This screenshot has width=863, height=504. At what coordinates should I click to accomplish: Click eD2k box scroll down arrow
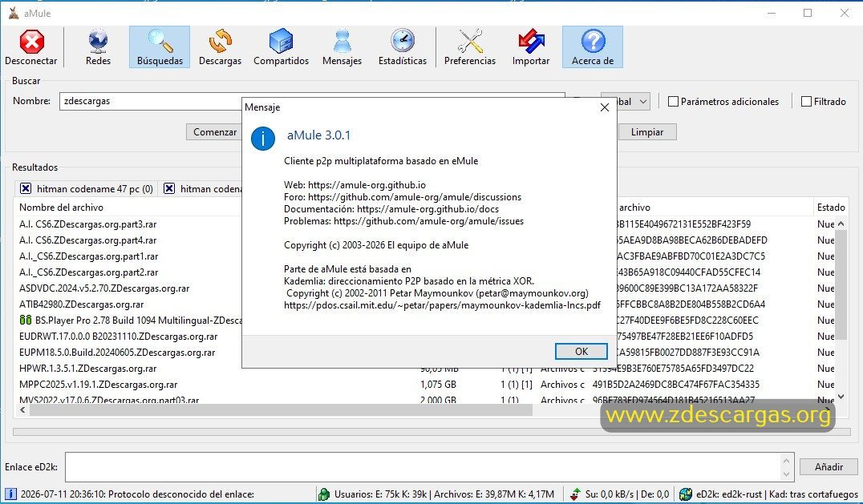[x=787, y=474]
